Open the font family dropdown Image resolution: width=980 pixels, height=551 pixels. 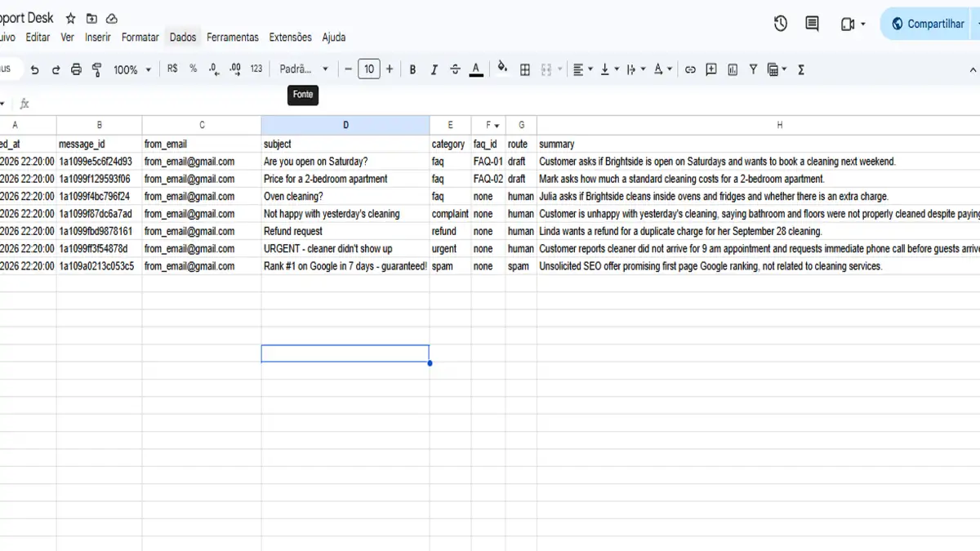click(304, 69)
